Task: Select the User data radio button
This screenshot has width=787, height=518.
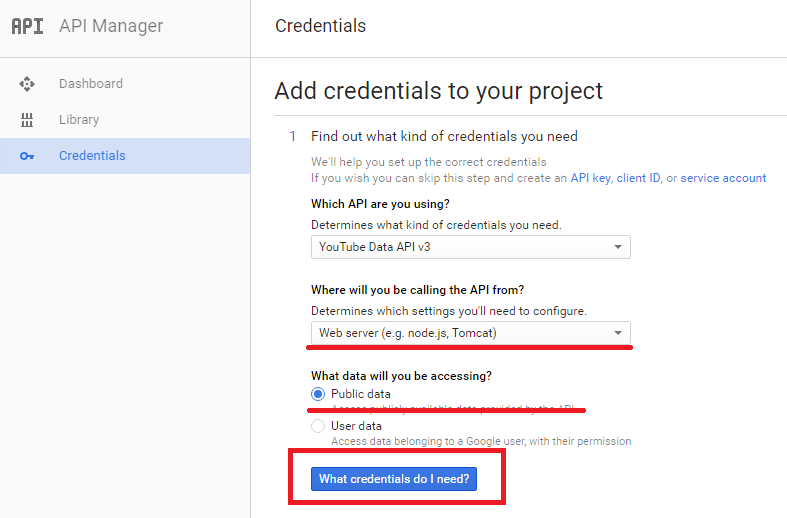Action: (318, 426)
